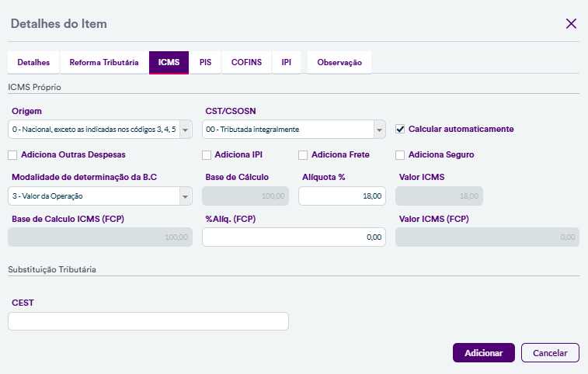Switch to the Reforma Tributária tab
Viewport: 588px width, 374px height.
tap(104, 62)
